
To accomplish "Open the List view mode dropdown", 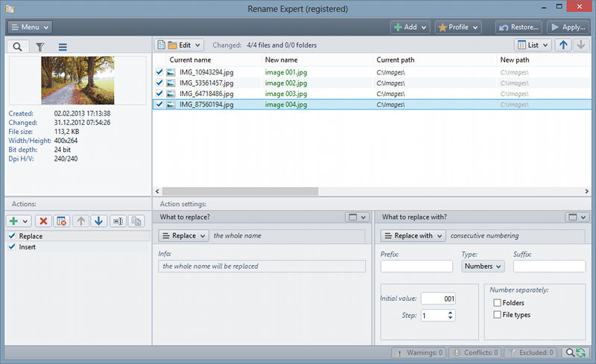I will coord(533,45).
